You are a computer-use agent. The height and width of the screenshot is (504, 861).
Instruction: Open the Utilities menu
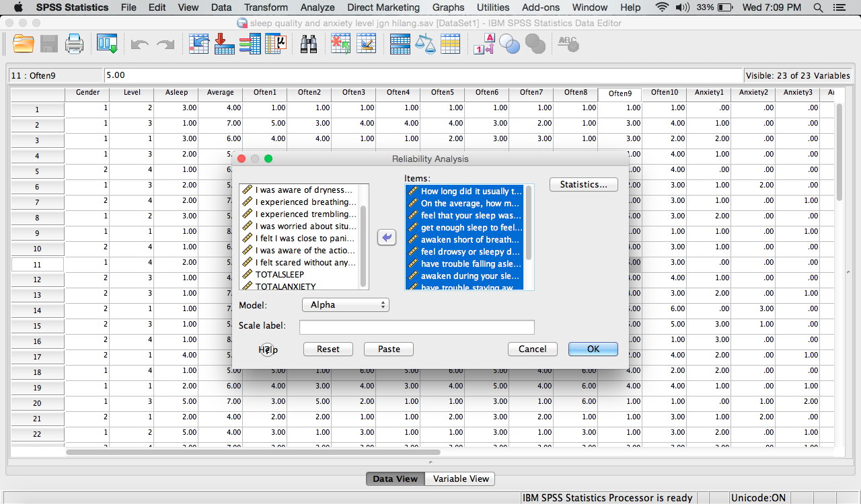[493, 7]
